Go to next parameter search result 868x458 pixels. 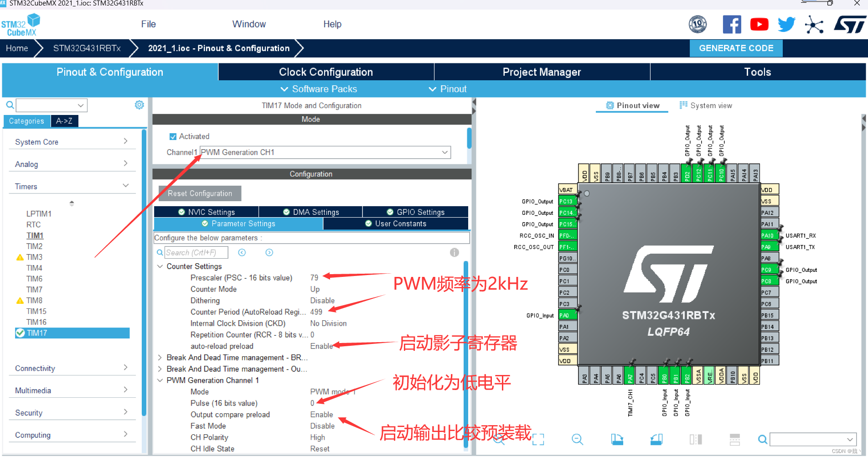pos(269,252)
